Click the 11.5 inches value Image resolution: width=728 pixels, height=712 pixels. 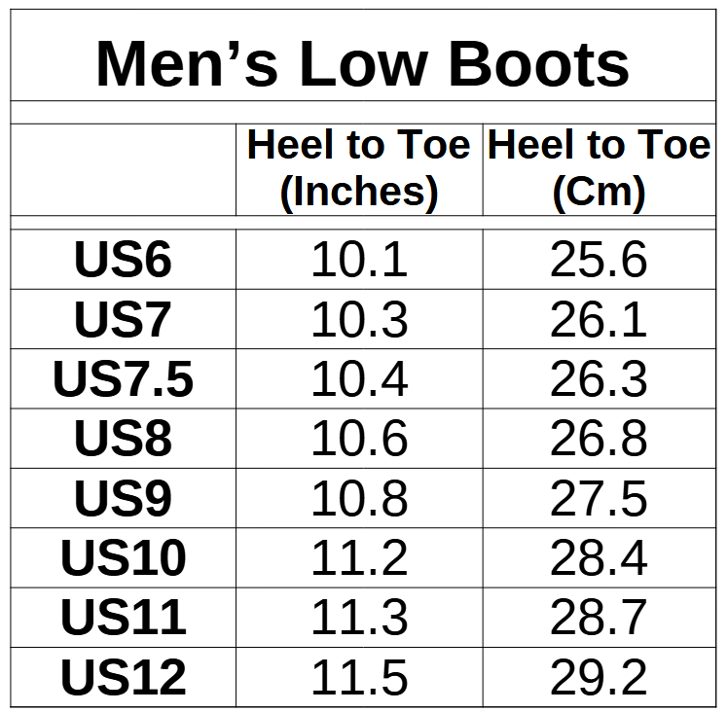coord(359,678)
